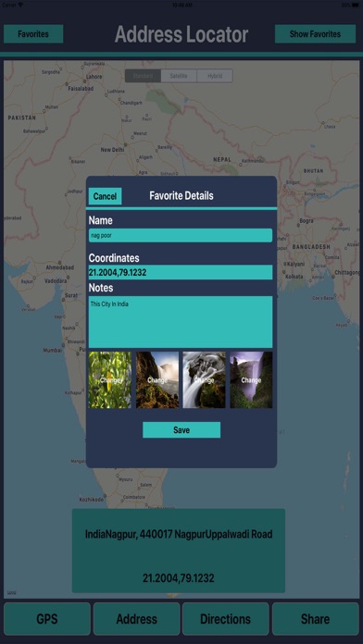Click the 'Address Locator' title
The width and height of the screenshot is (363, 644).
click(181, 34)
